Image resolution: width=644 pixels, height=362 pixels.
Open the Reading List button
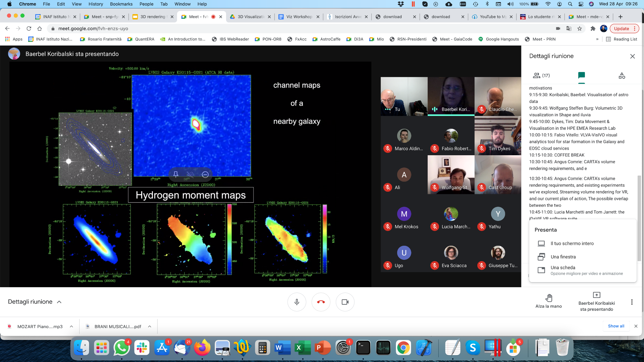point(621,39)
